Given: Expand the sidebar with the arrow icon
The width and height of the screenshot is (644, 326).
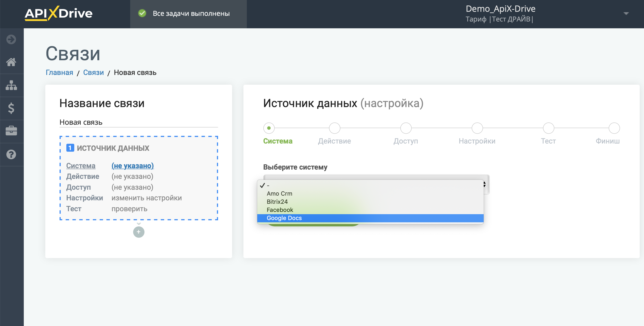Looking at the screenshot, I should pyautogui.click(x=11, y=39).
